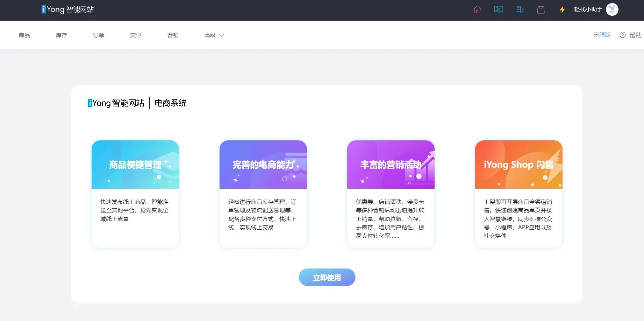Select the 订单 navigation item
This screenshot has height=321, width=644.
coord(98,35)
